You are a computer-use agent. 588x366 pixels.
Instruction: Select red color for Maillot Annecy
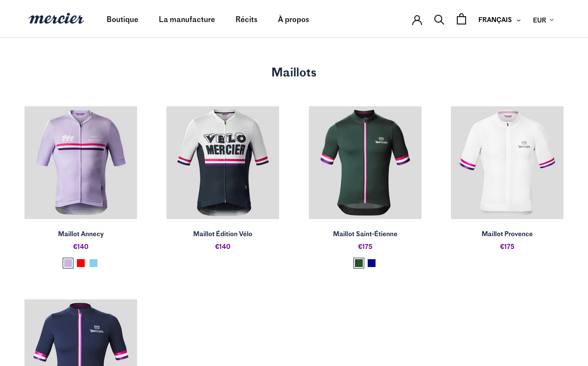pyautogui.click(x=81, y=263)
